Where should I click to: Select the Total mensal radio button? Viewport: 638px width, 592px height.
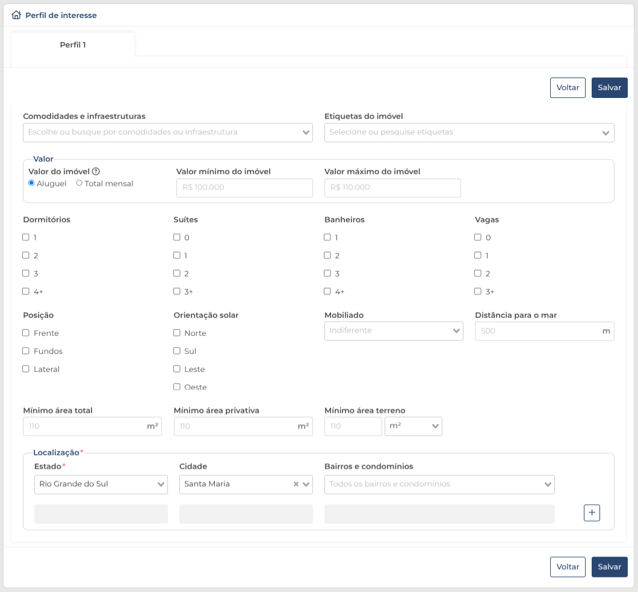click(79, 183)
